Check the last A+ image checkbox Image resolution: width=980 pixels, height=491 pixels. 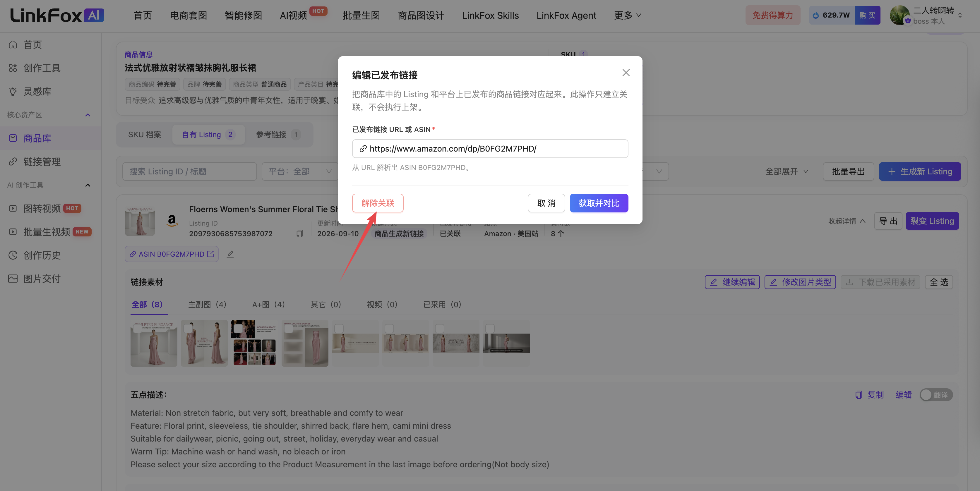[490, 328]
